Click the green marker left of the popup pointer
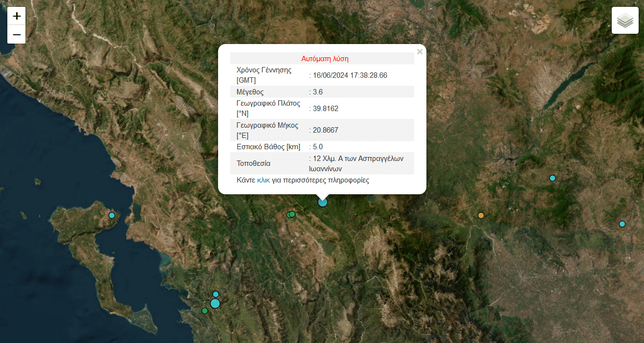Image resolution: width=644 pixels, height=343 pixels. pos(291,214)
